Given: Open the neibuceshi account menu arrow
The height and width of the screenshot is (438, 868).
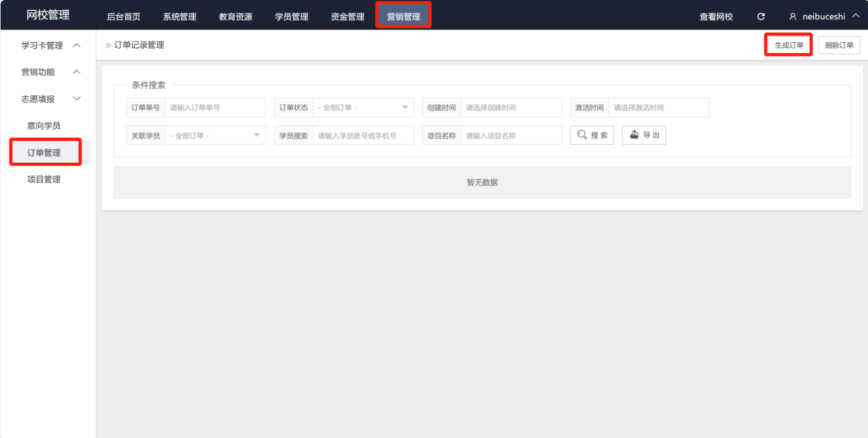Looking at the screenshot, I should [856, 16].
